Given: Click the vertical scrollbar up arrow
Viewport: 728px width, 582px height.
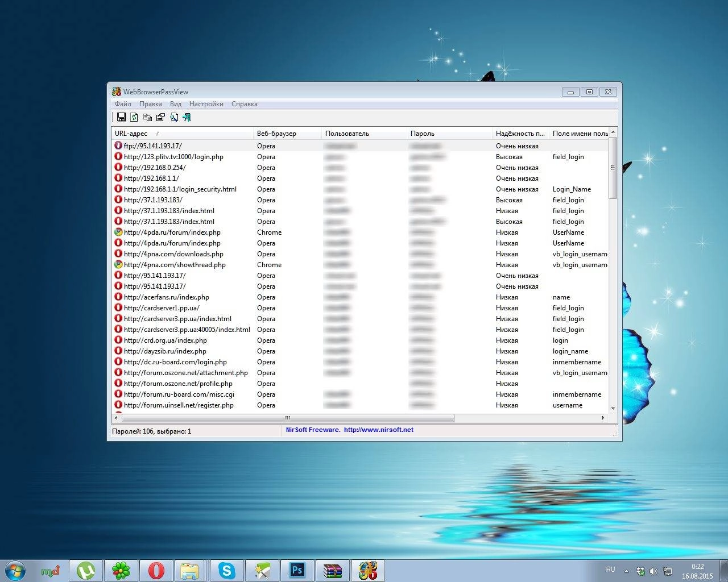Looking at the screenshot, I should (613, 132).
